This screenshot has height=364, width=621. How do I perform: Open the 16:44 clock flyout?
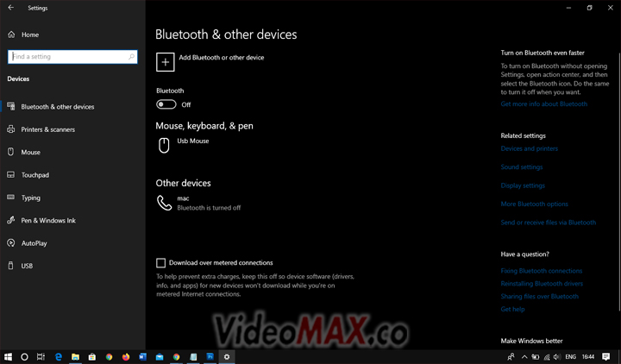[588, 357]
